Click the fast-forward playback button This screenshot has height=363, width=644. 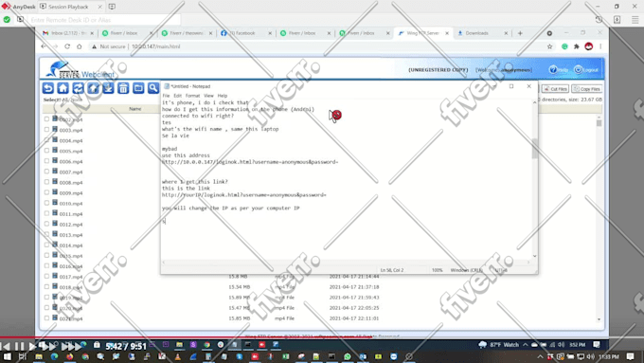(x=49, y=346)
